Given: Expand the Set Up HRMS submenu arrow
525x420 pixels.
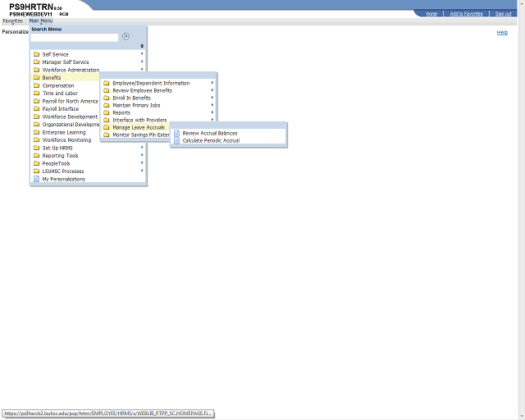Looking at the screenshot, I should pyautogui.click(x=142, y=148).
